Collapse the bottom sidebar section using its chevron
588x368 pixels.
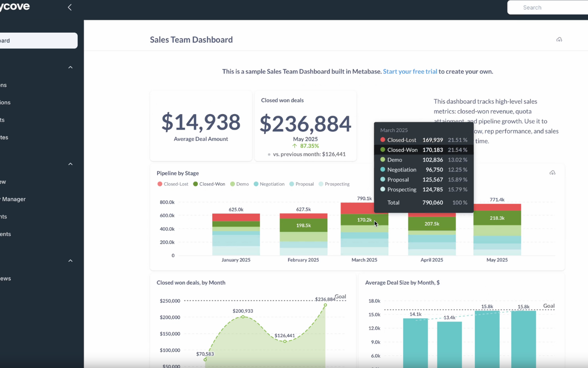point(70,261)
